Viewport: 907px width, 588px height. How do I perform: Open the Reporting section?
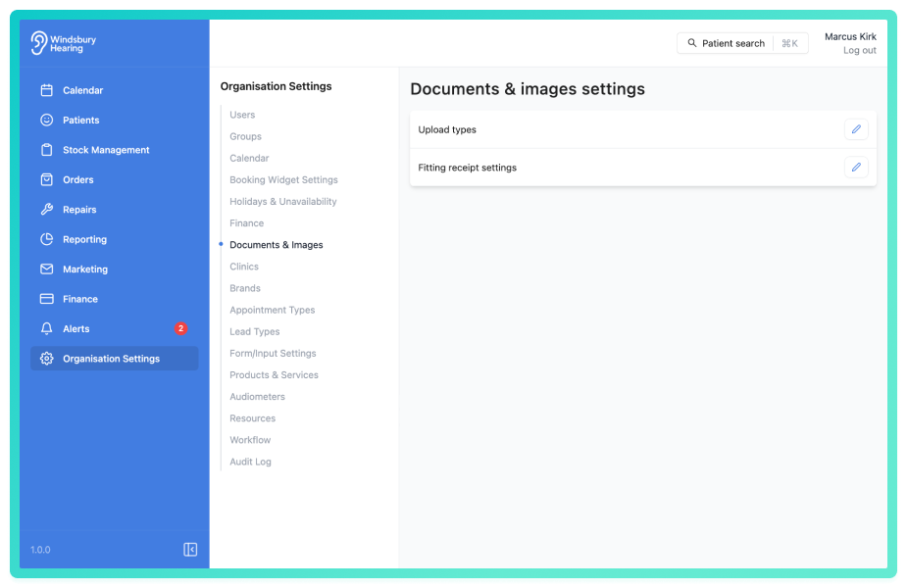(x=84, y=239)
